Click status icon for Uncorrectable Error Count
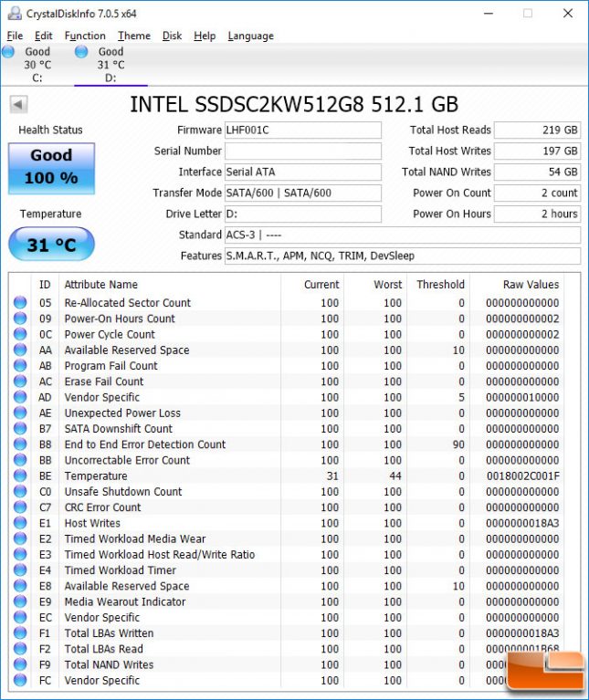 click(20, 460)
